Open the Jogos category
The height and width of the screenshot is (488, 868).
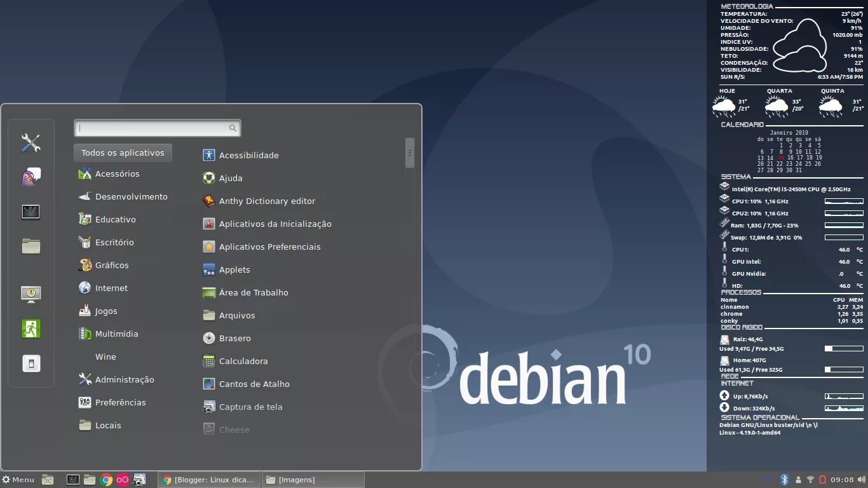click(98, 311)
